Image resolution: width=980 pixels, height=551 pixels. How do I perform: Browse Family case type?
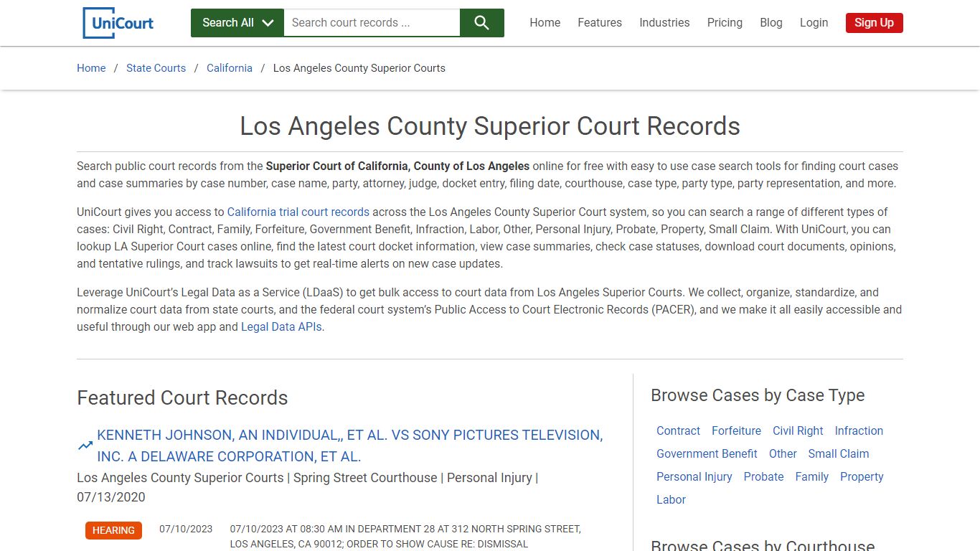[x=811, y=477]
